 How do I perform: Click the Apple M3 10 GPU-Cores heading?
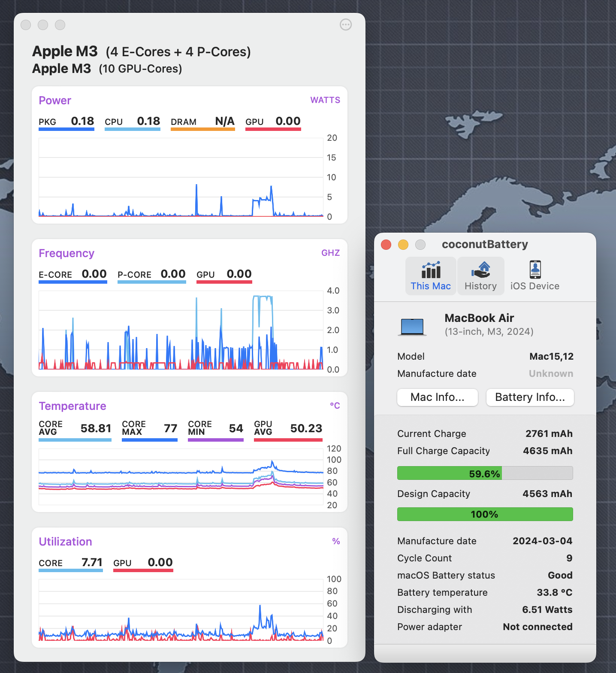coord(107,69)
